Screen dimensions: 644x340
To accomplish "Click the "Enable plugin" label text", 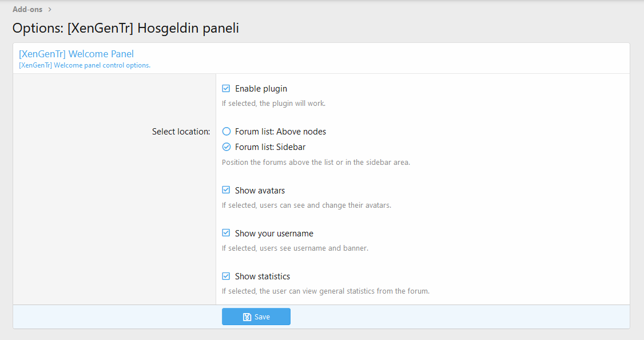I will 261,89.
